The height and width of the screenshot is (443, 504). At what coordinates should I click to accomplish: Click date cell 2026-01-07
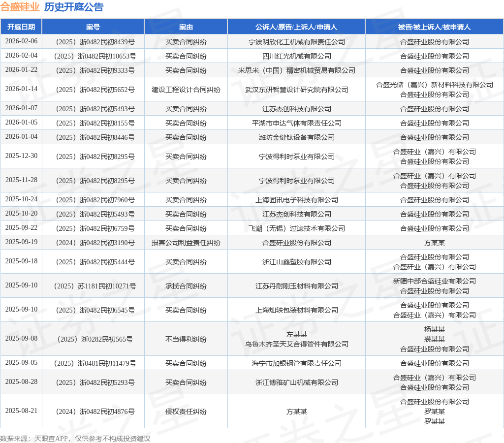[21, 108]
